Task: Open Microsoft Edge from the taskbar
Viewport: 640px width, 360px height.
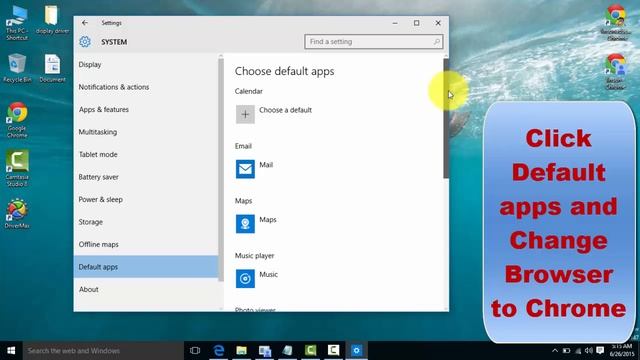Action: click(x=219, y=351)
